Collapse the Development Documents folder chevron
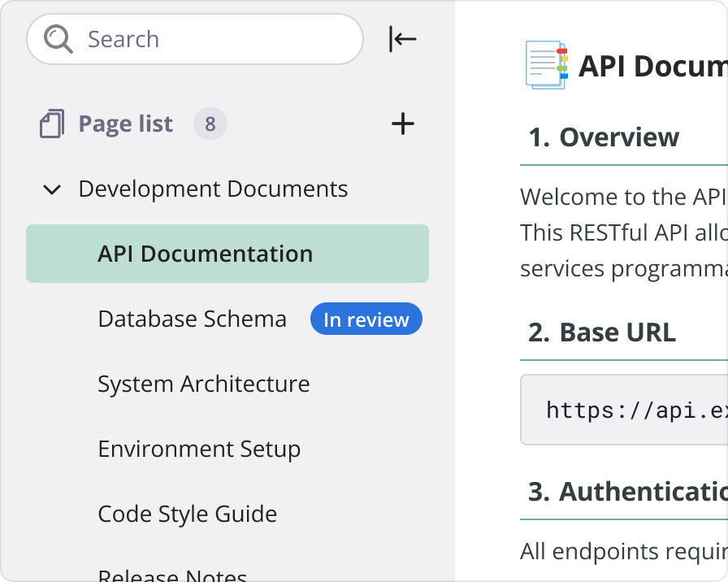728x582 pixels. pyautogui.click(x=52, y=189)
